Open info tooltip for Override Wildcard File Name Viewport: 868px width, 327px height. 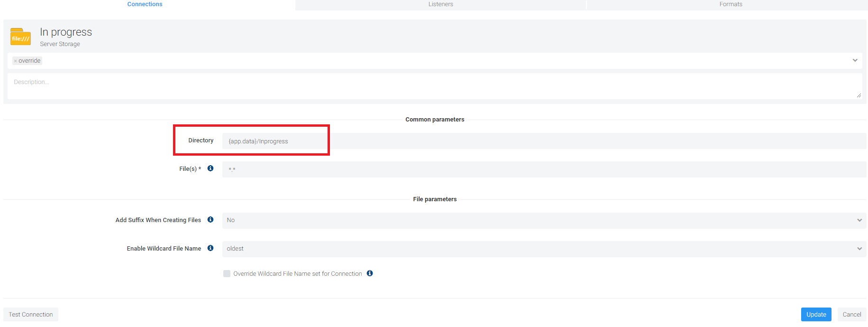[x=370, y=273]
